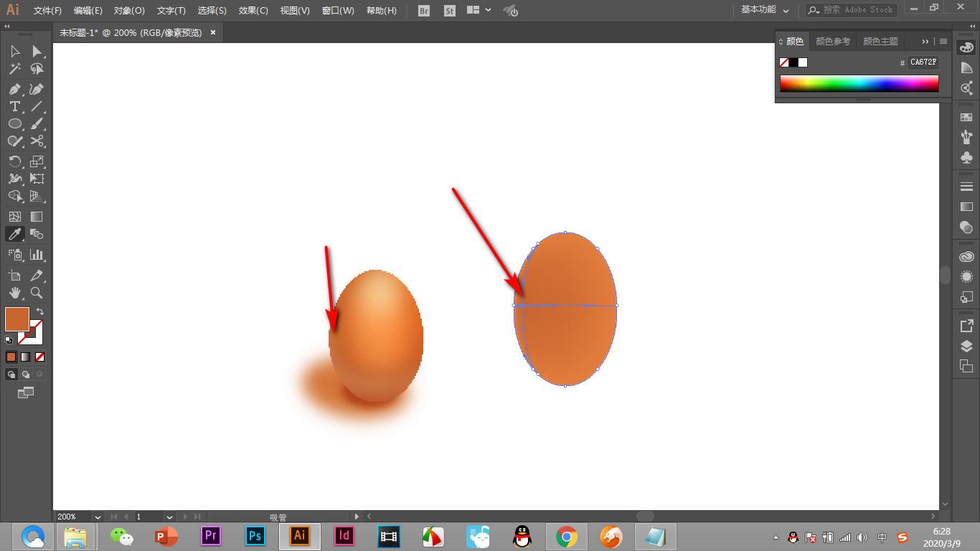Select the Hand tool

pyautogui.click(x=14, y=293)
